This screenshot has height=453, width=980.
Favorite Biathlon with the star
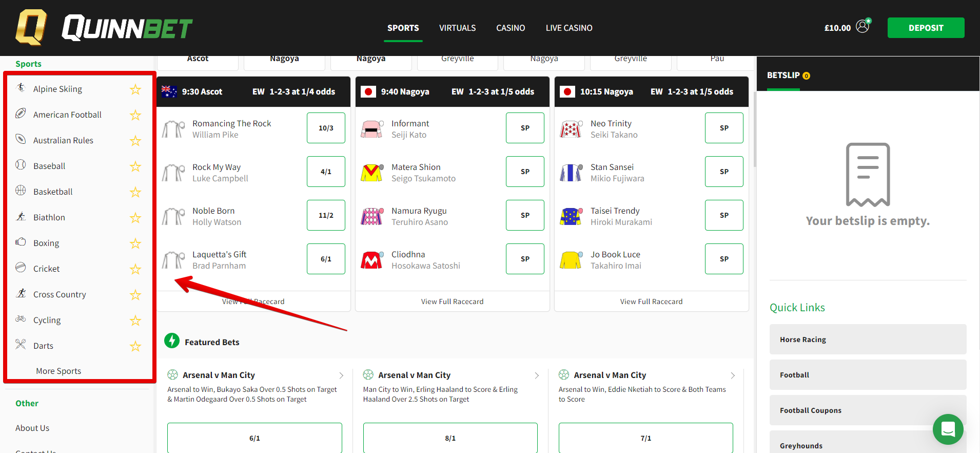click(x=135, y=218)
